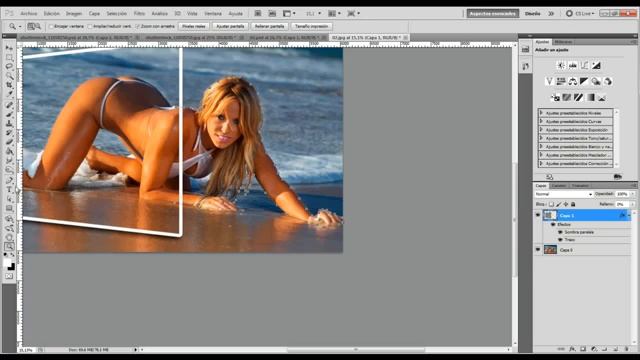This screenshot has width=640, height=360.
Task: Open the Edición menu
Action: [x=51, y=13]
